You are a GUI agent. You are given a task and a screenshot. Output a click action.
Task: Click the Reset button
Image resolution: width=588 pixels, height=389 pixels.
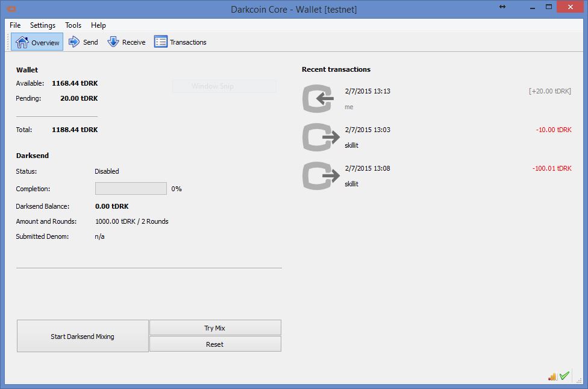coord(215,344)
